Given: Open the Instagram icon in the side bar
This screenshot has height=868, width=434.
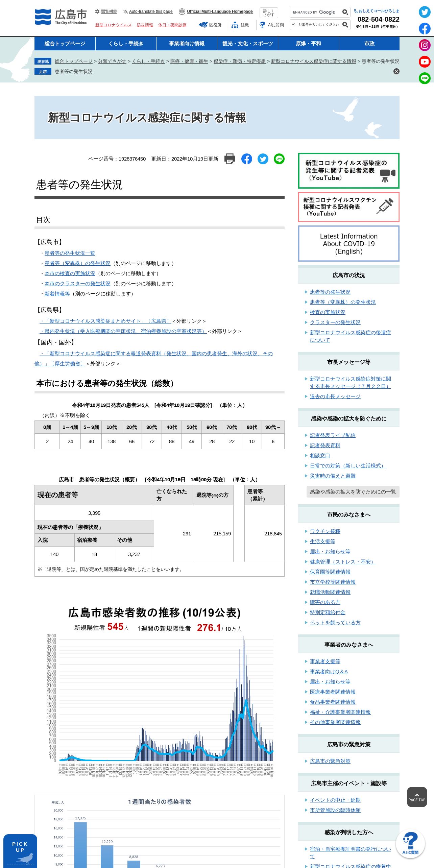Looking at the screenshot, I should 425,45.
